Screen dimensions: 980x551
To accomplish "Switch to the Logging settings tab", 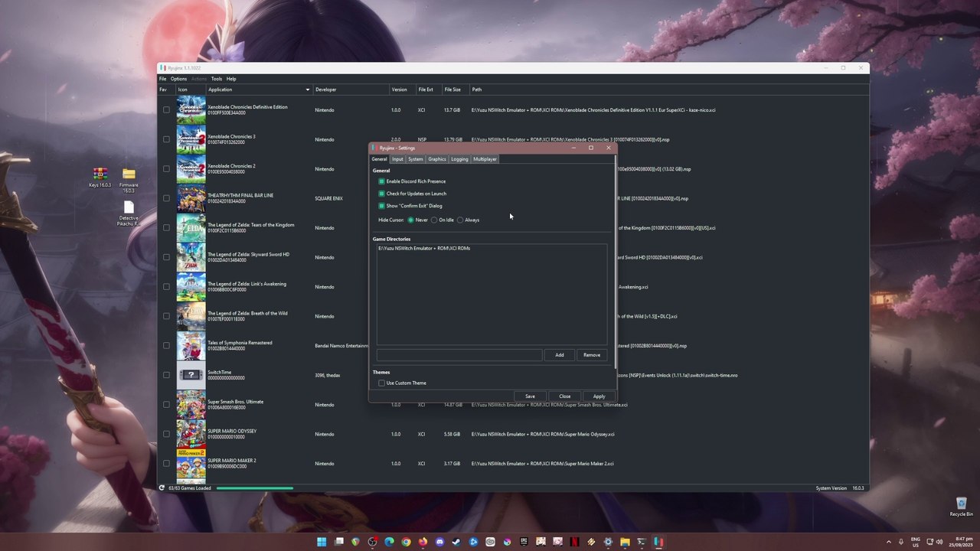I will 459,159.
